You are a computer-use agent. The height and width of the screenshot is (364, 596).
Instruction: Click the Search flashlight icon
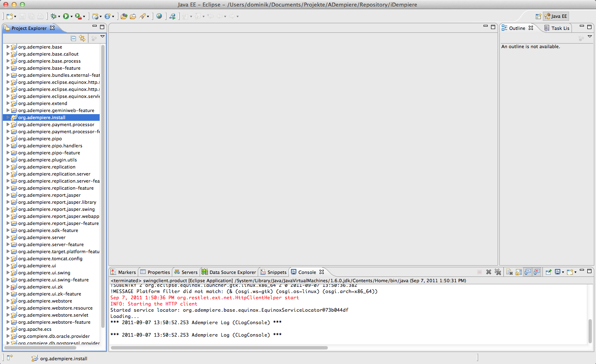point(142,16)
